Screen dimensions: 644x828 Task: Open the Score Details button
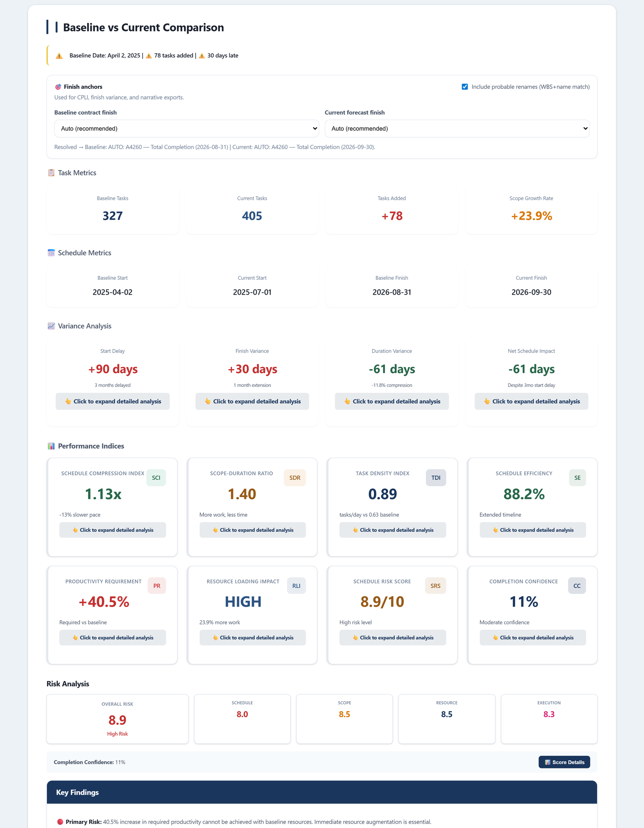564,762
